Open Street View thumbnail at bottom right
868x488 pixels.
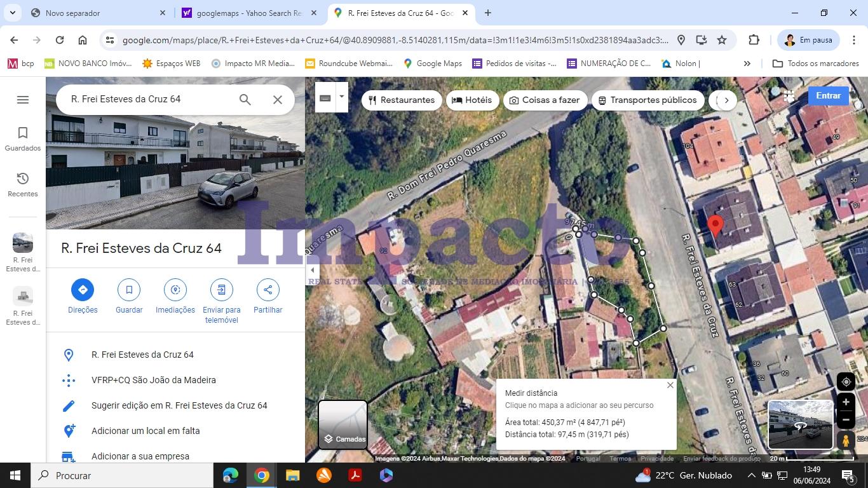point(800,424)
